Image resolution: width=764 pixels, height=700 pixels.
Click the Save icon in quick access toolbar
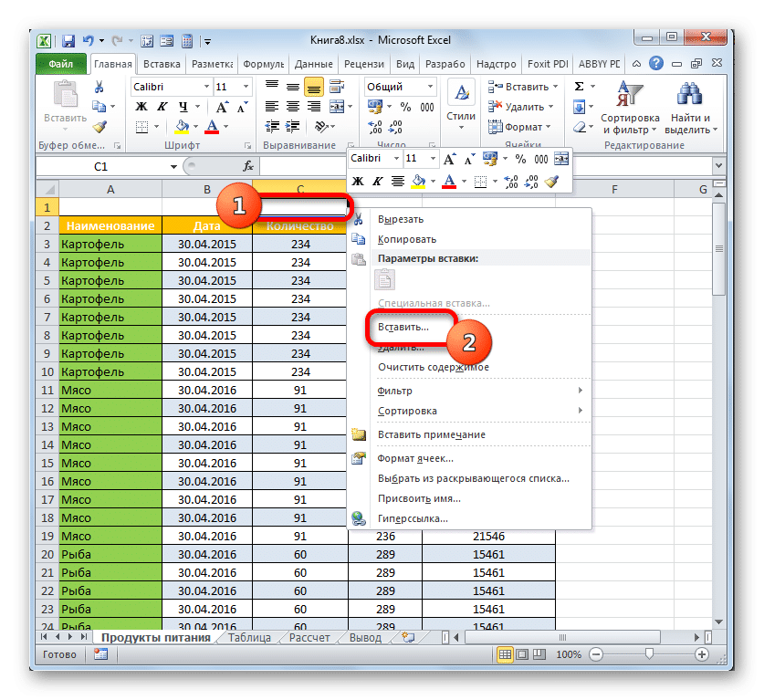[68, 41]
